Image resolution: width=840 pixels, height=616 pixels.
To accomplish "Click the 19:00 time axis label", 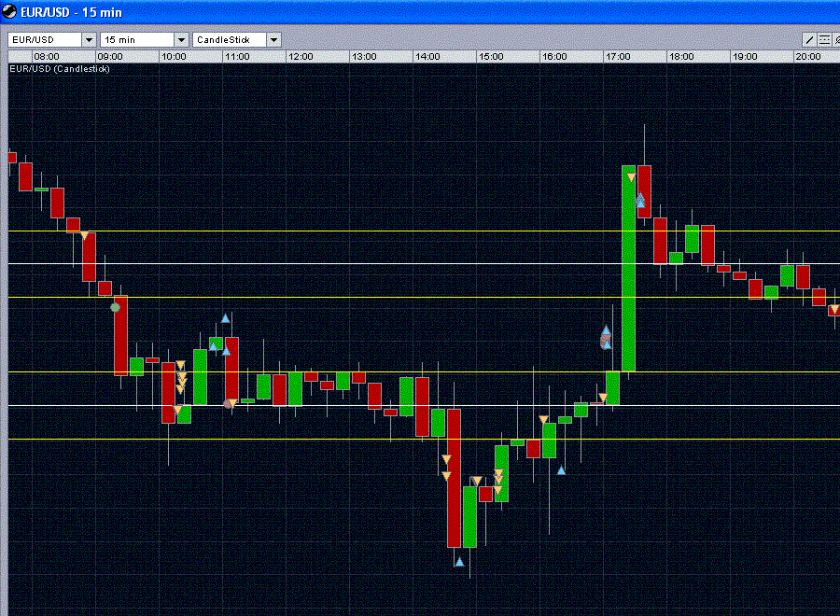I will pos(745,56).
